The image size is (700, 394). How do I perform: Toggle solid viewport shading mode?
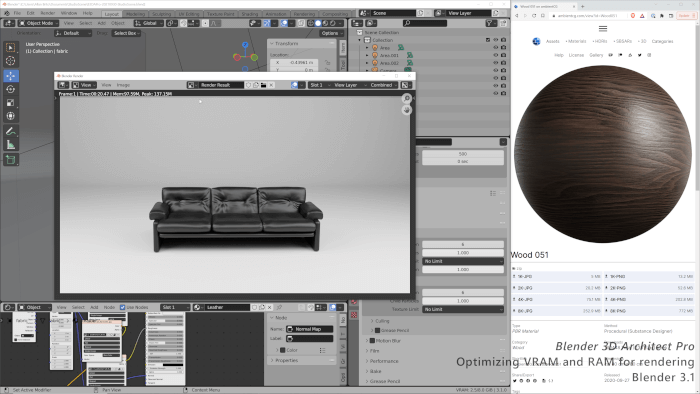click(318, 23)
